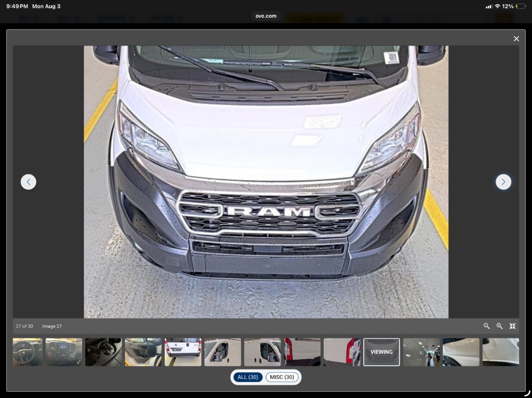This screenshot has width=532, height=398.
Task: Advance to the next image arrow
Action: 503,182
